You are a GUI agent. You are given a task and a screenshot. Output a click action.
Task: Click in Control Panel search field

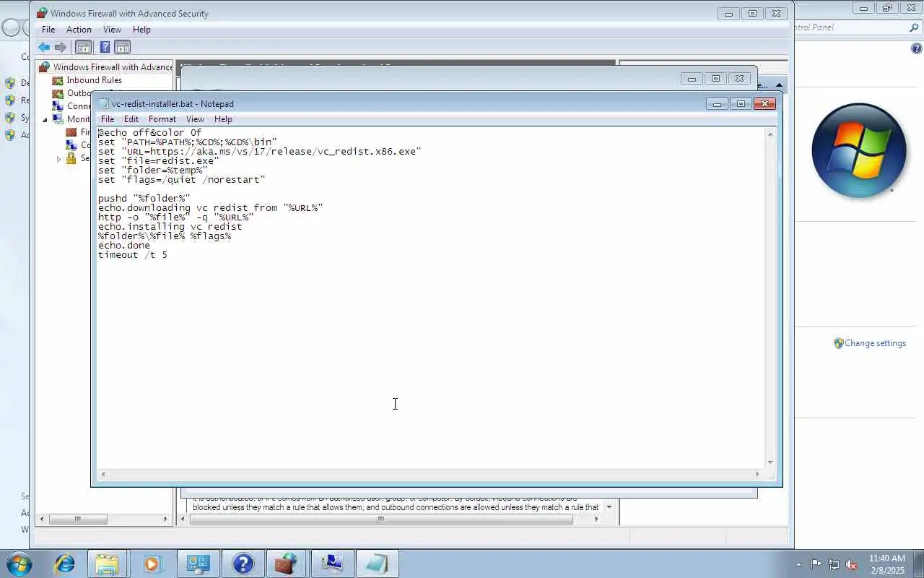click(x=849, y=27)
